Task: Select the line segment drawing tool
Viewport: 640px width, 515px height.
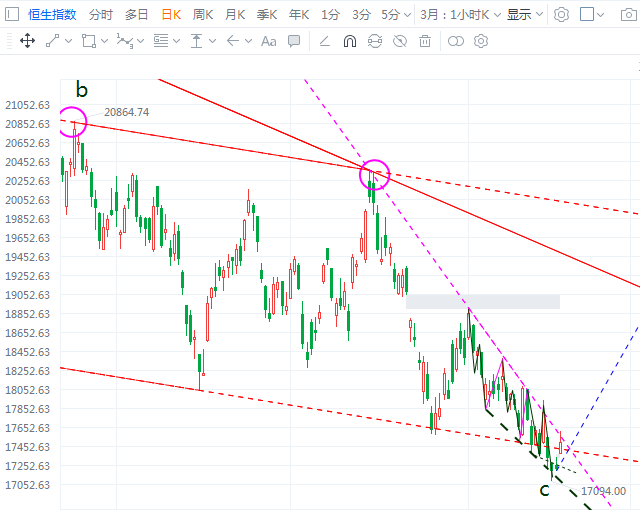Action: tap(53, 41)
